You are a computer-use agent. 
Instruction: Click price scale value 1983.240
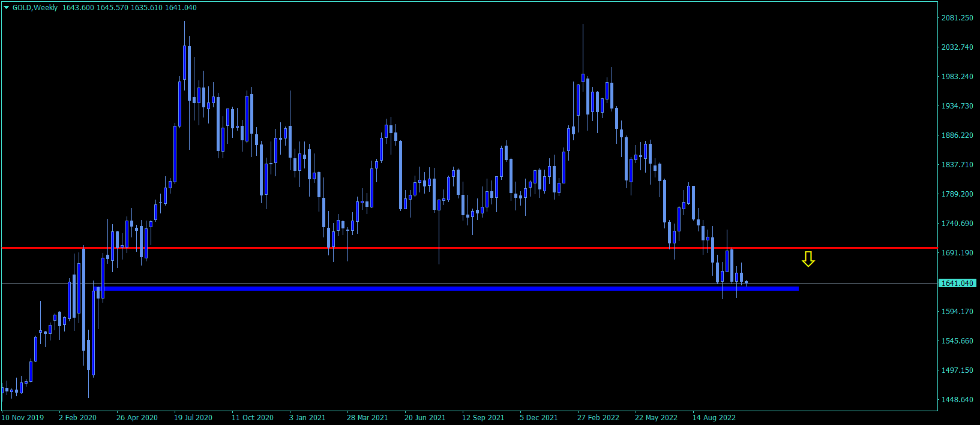(957, 77)
